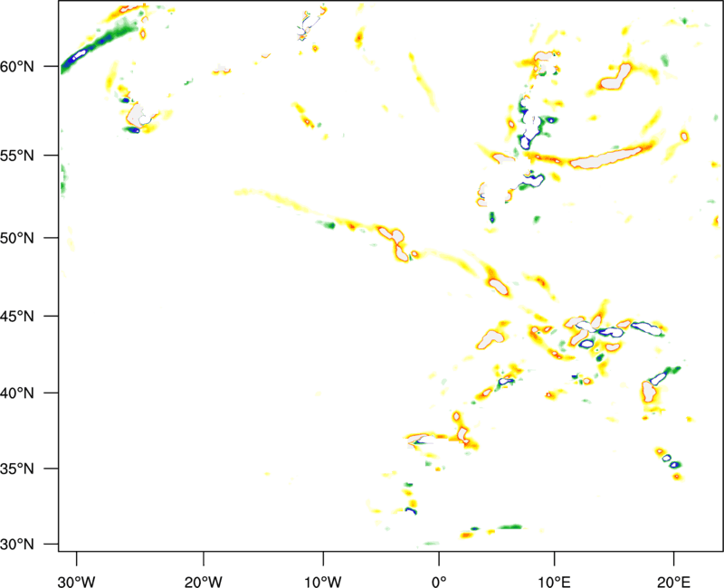Click the 45°N latitude label
The width and height of the screenshot is (724, 588).
tap(17, 317)
